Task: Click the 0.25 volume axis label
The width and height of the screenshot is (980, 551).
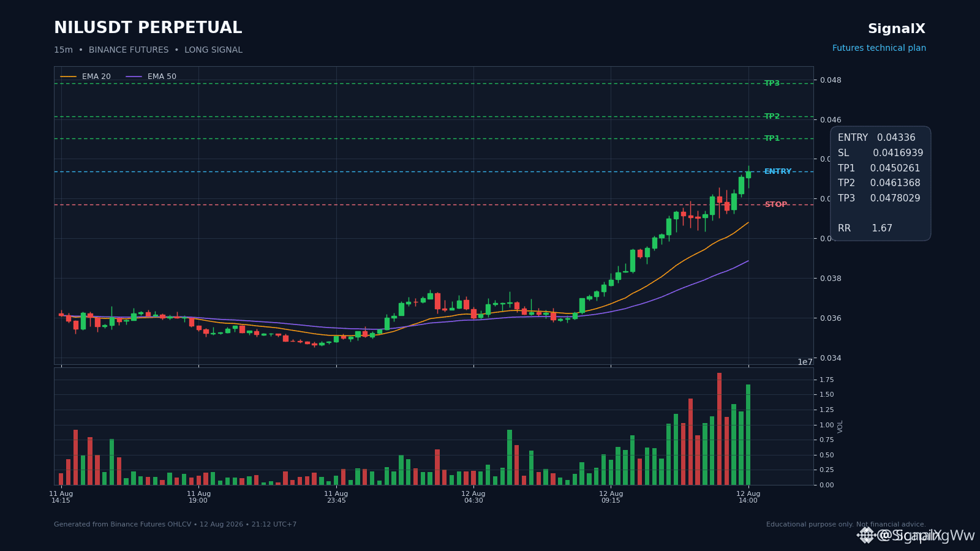Action: coord(827,470)
